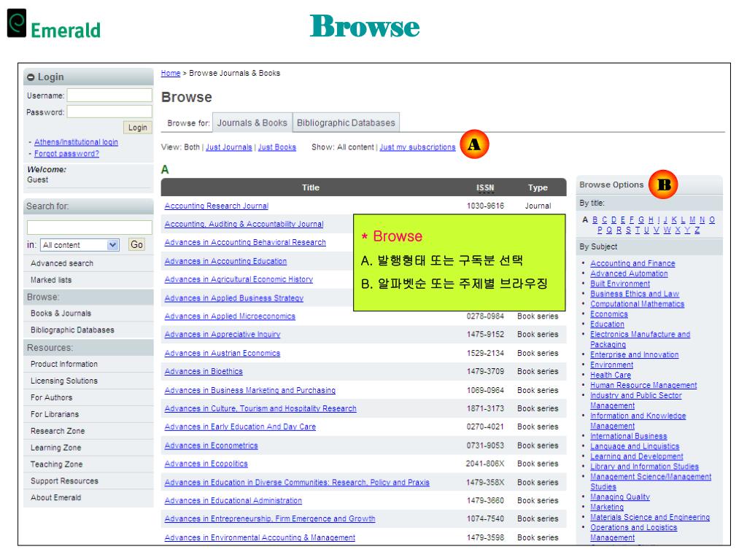747x560 pixels.
Task: Switch to Journals & Books tab
Action: click(x=252, y=122)
